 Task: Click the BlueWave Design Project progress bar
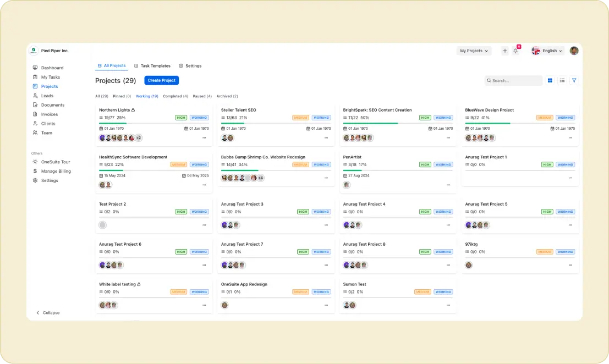click(x=520, y=123)
